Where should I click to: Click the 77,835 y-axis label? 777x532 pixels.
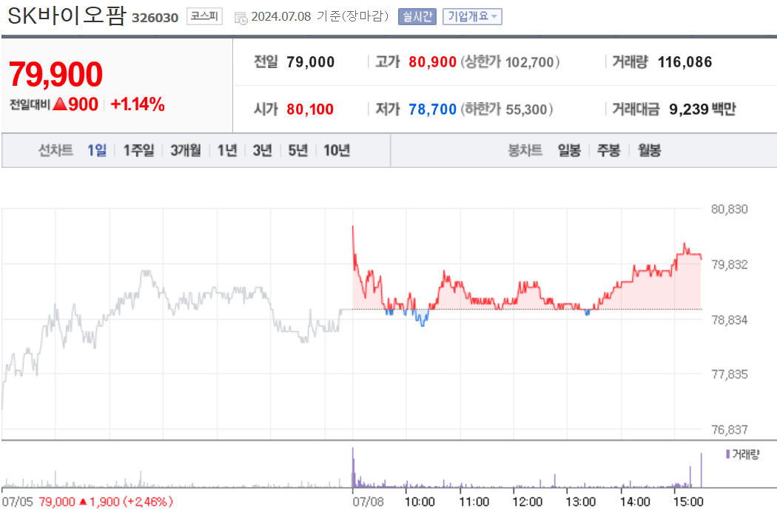tap(729, 374)
